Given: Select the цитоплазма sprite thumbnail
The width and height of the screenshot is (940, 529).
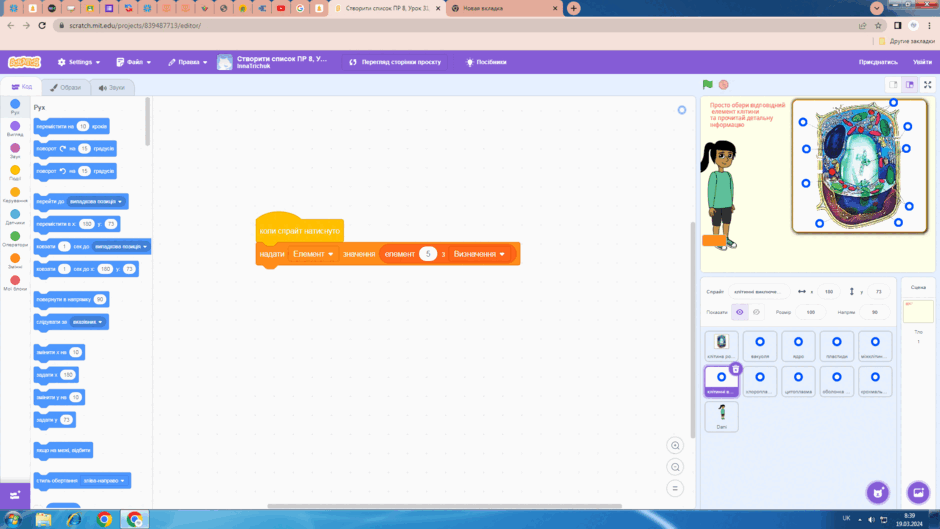Looking at the screenshot, I should point(798,381).
